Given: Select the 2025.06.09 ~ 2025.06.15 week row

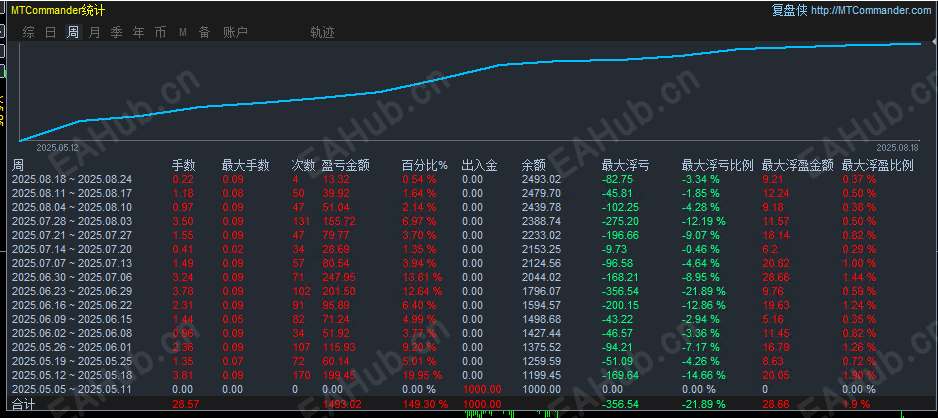Looking at the screenshot, I should (473, 319).
